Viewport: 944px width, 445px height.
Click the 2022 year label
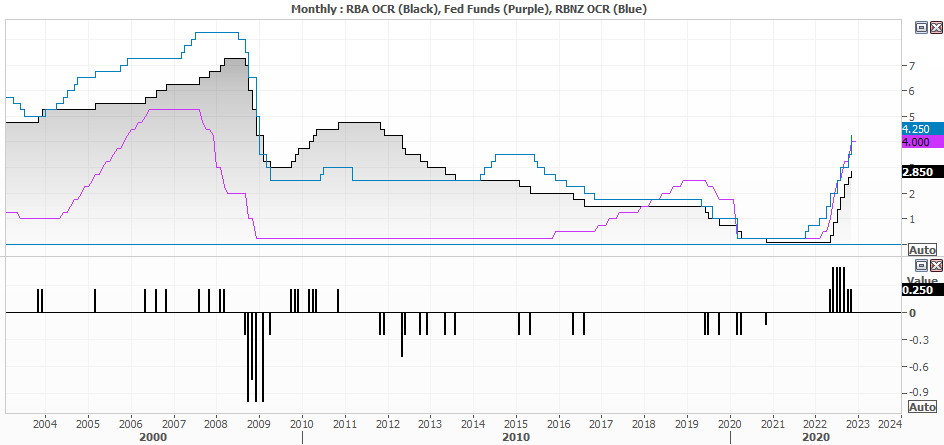(816, 423)
